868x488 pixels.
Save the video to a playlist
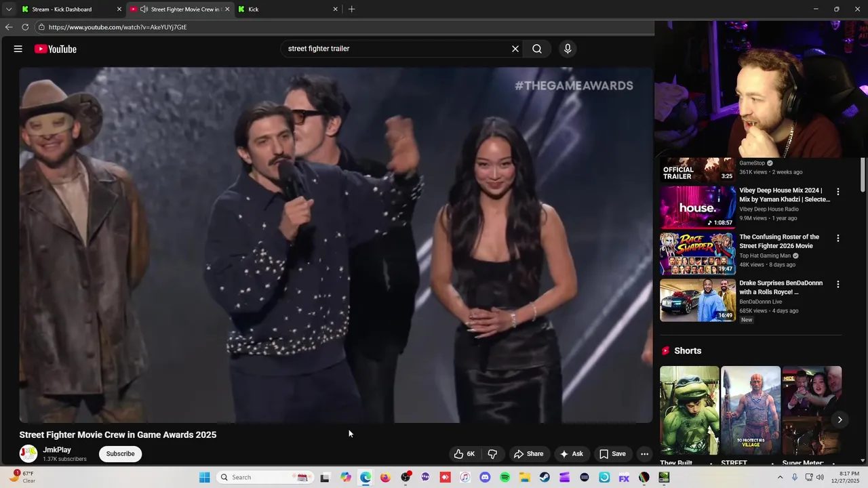point(612,454)
